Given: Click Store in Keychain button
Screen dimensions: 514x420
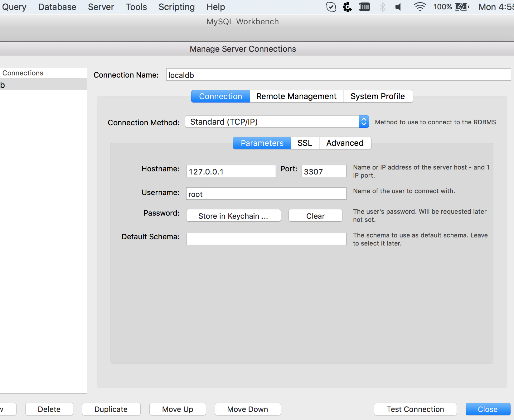Looking at the screenshot, I should point(234,216).
